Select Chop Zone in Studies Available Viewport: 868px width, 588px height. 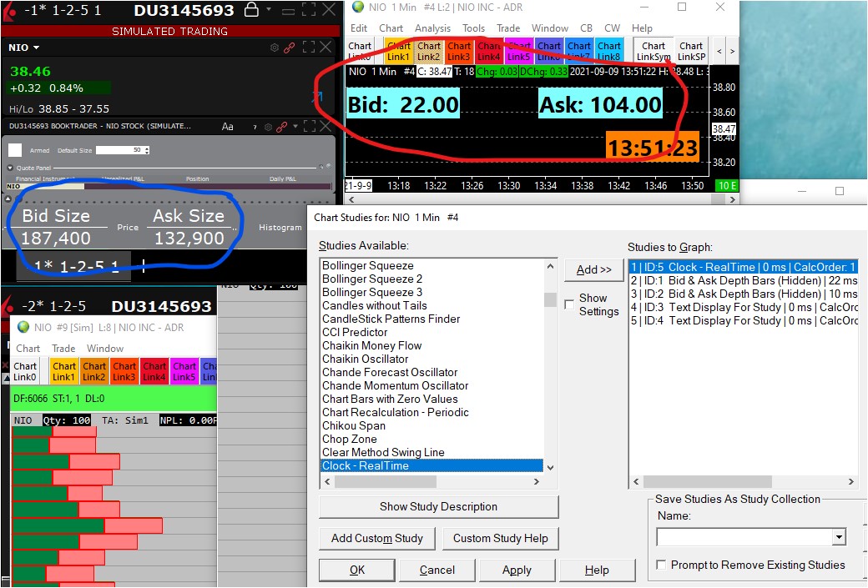[x=431, y=440]
